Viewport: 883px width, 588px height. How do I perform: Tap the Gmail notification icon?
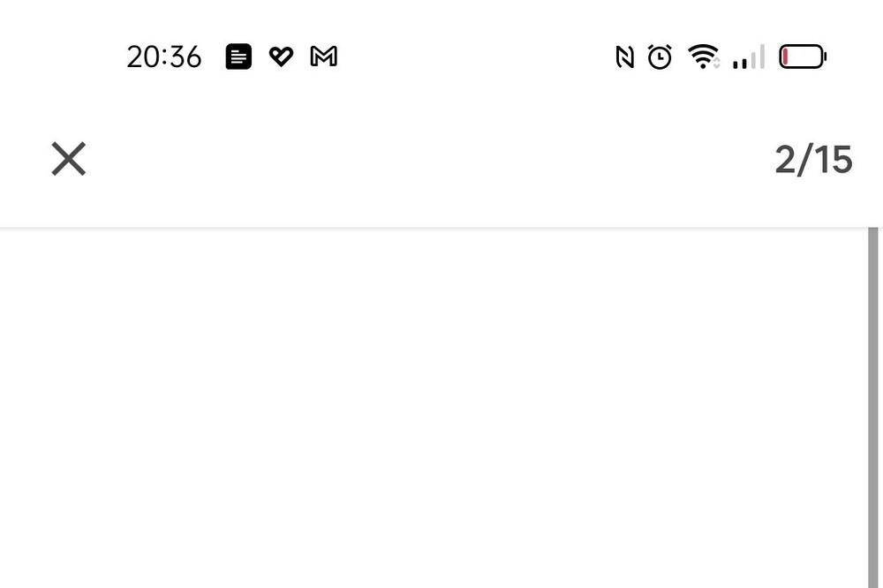click(x=324, y=57)
